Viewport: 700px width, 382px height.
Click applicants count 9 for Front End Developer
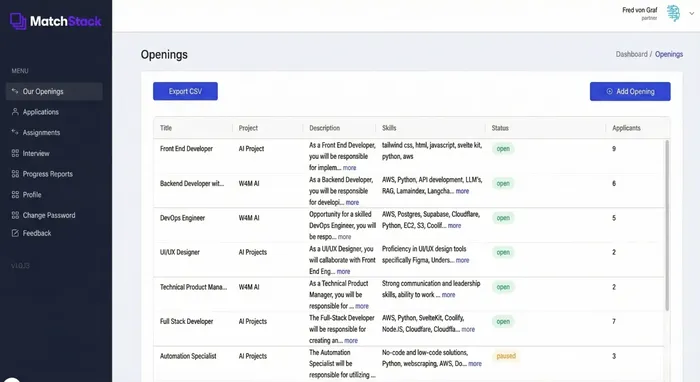[614, 149]
